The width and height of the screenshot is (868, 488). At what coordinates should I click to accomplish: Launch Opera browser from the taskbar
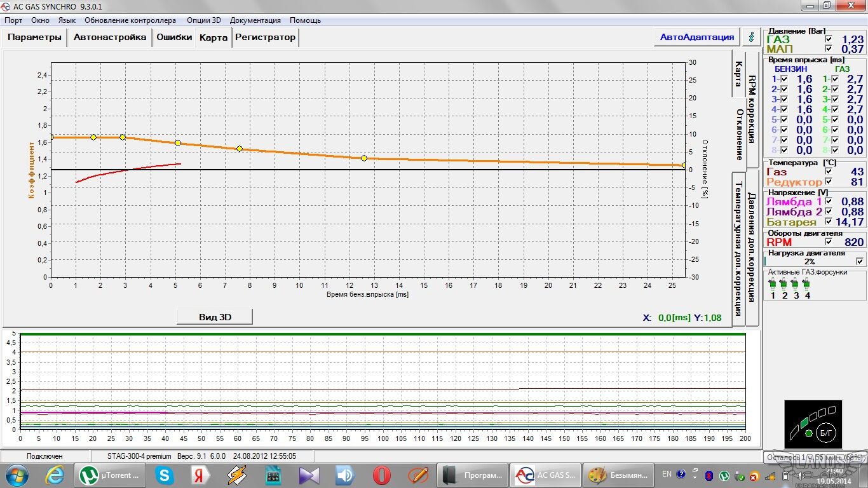coord(381,475)
